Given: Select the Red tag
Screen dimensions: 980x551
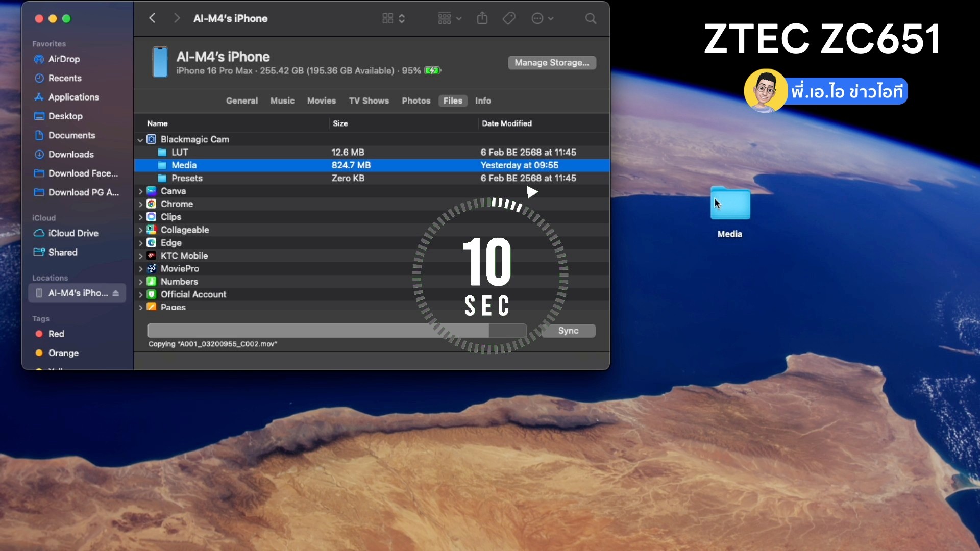Looking at the screenshot, I should pyautogui.click(x=56, y=334).
